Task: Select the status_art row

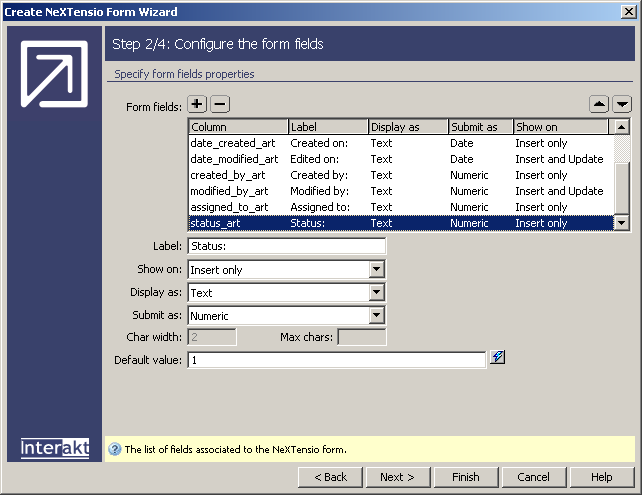Action: (x=401, y=223)
